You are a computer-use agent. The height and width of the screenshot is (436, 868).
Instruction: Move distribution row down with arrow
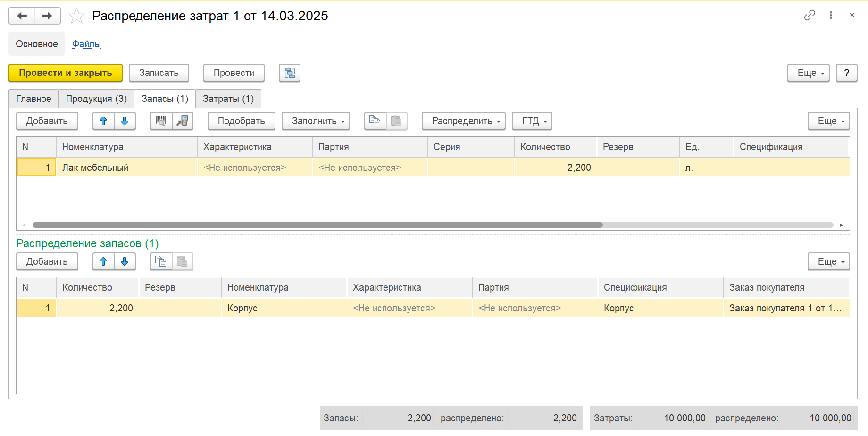125,262
